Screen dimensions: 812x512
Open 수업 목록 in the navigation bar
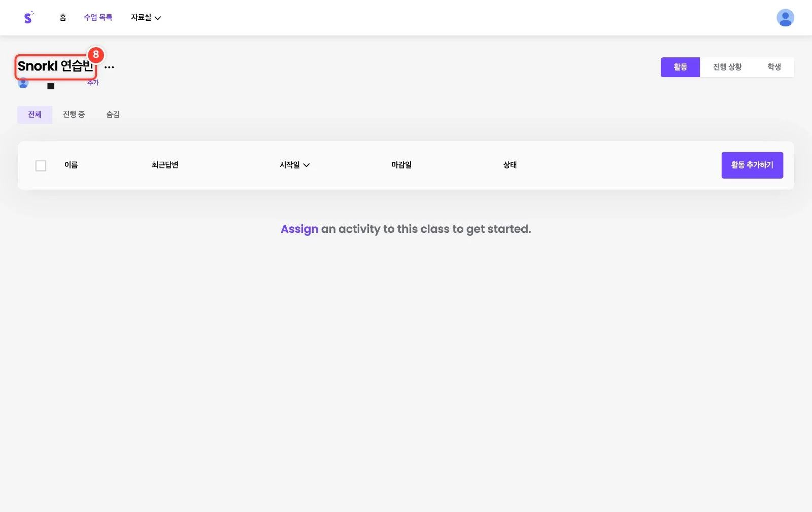click(x=98, y=17)
